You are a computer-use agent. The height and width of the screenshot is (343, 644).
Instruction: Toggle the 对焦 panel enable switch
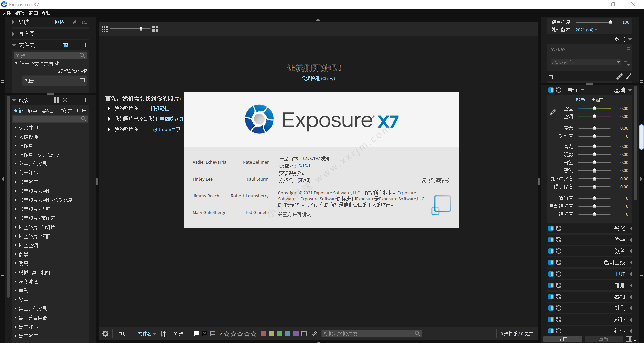pyautogui.click(x=551, y=308)
